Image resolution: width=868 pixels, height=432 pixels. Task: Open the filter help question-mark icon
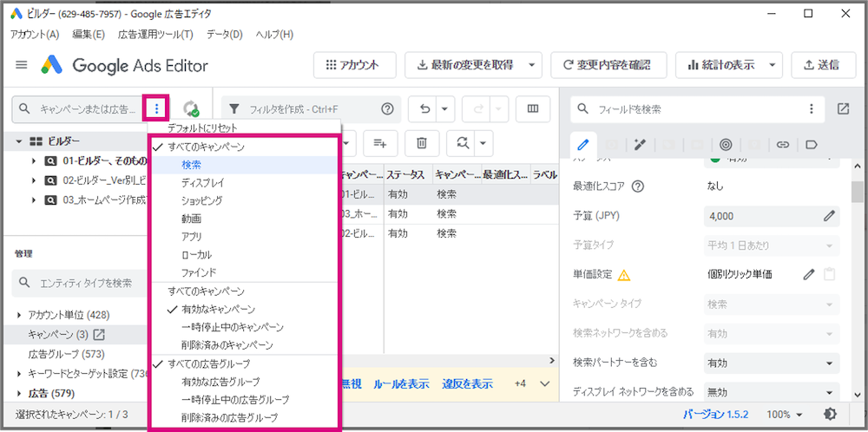(x=387, y=109)
